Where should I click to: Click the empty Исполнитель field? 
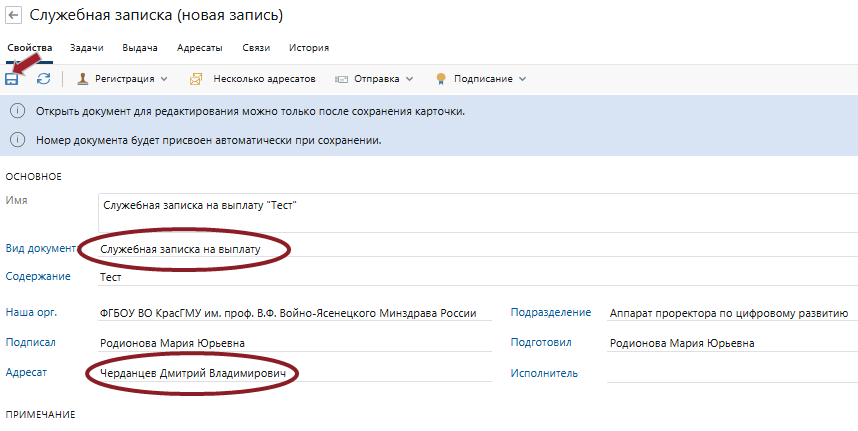pyautogui.click(x=730, y=373)
